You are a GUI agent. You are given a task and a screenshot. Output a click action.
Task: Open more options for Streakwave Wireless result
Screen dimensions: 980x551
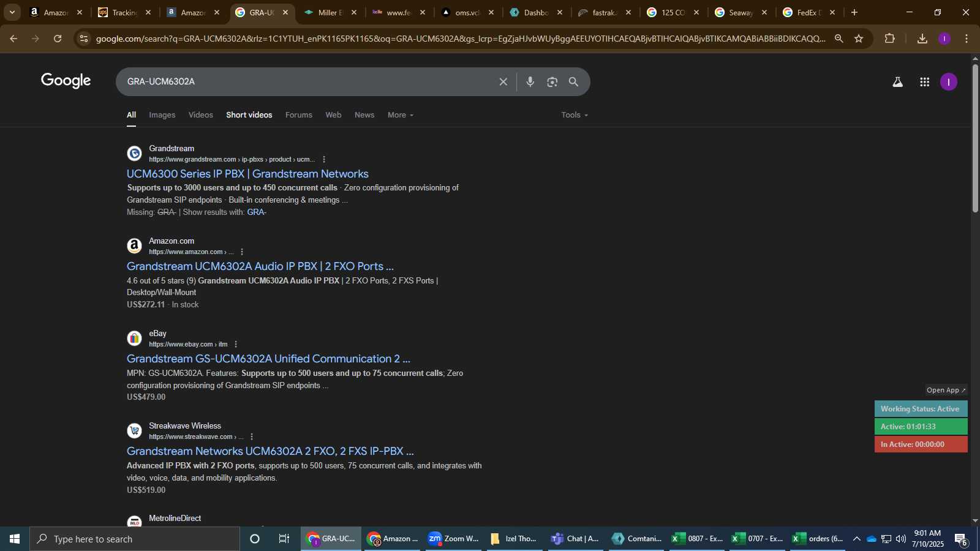click(252, 437)
